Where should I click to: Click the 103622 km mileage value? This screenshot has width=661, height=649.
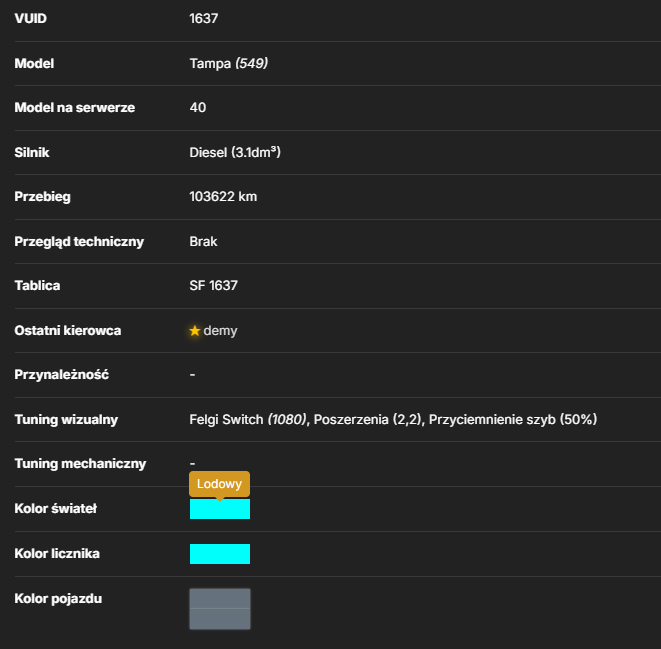pyautogui.click(x=223, y=197)
